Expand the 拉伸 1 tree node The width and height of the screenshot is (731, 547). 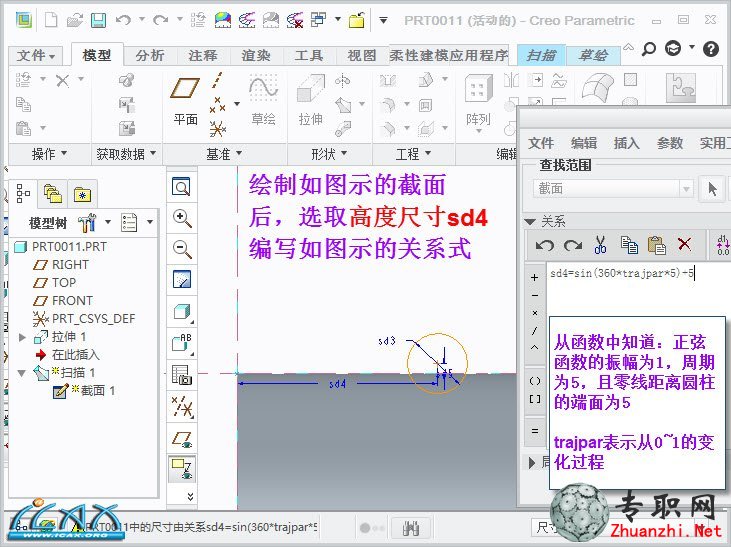click(21, 337)
